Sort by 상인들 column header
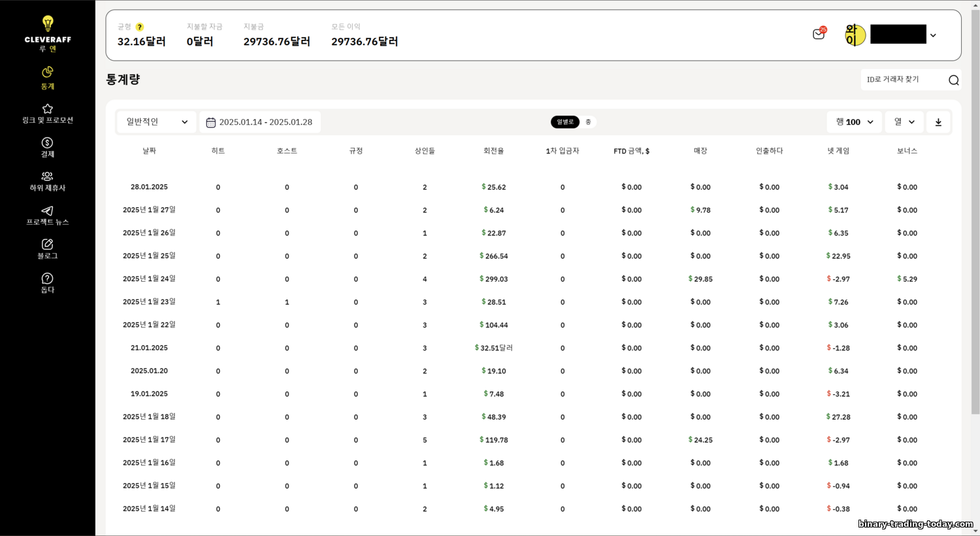980x536 pixels. point(425,151)
